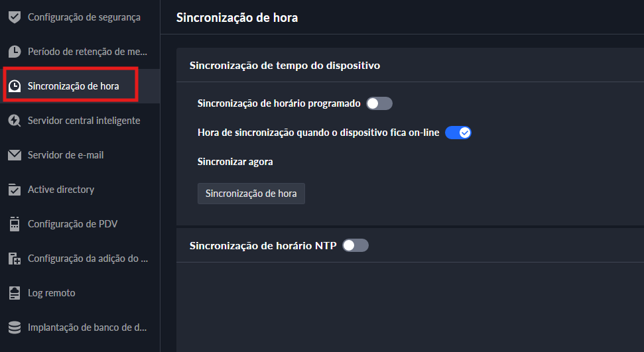Open Servidor central inteligente page
Viewport: 644px width, 352px height.
84,121
